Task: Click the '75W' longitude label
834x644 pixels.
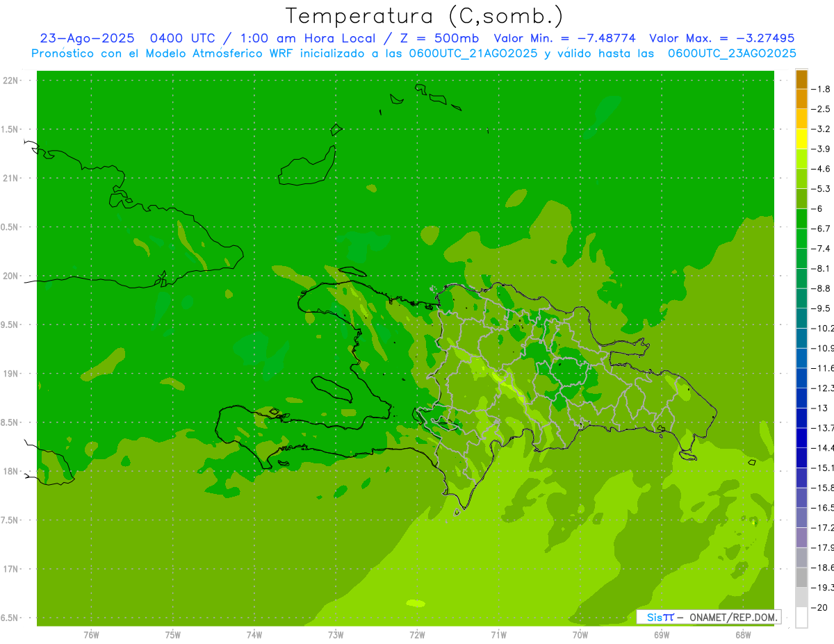Action: (173, 634)
